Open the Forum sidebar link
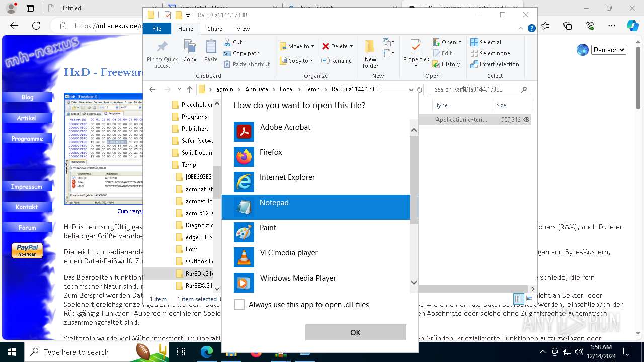 click(27, 228)
